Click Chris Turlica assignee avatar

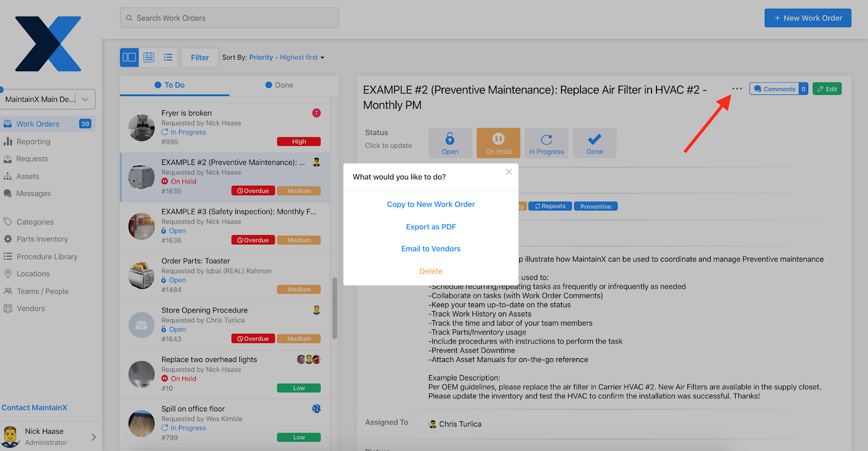[x=432, y=424]
